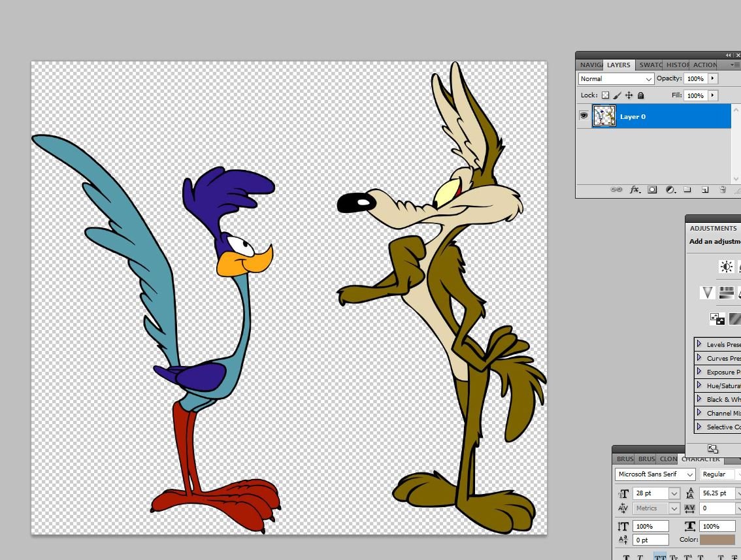
Task: Add a Vibrance adjustment (triangle icon)
Action: tap(707, 293)
